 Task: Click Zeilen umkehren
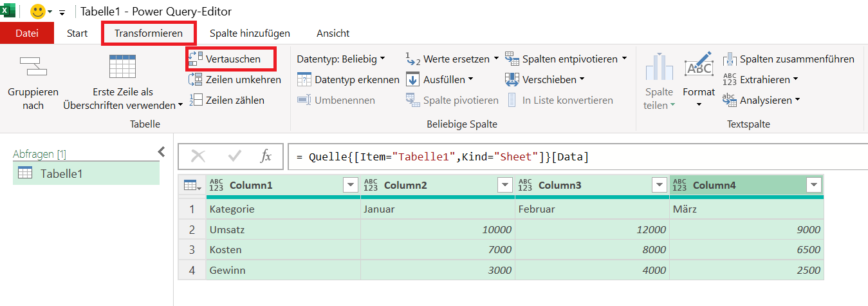pyautogui.click(x=234, y=79)
